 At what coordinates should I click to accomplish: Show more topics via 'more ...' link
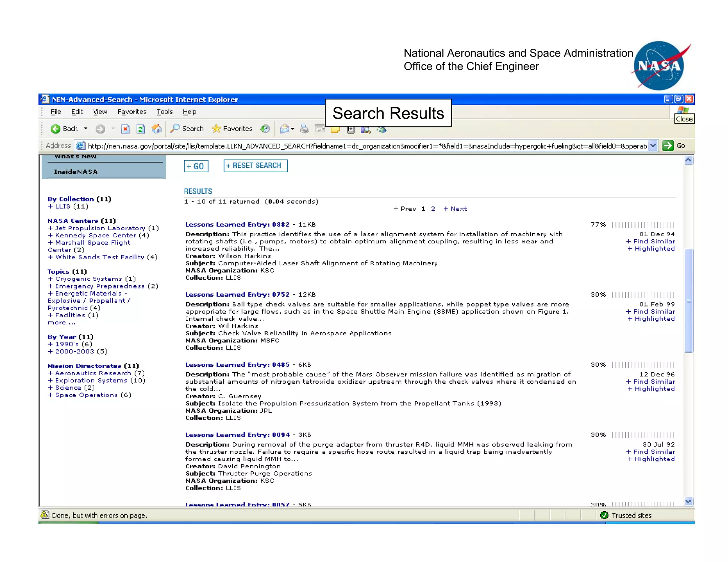coord(61,323)
